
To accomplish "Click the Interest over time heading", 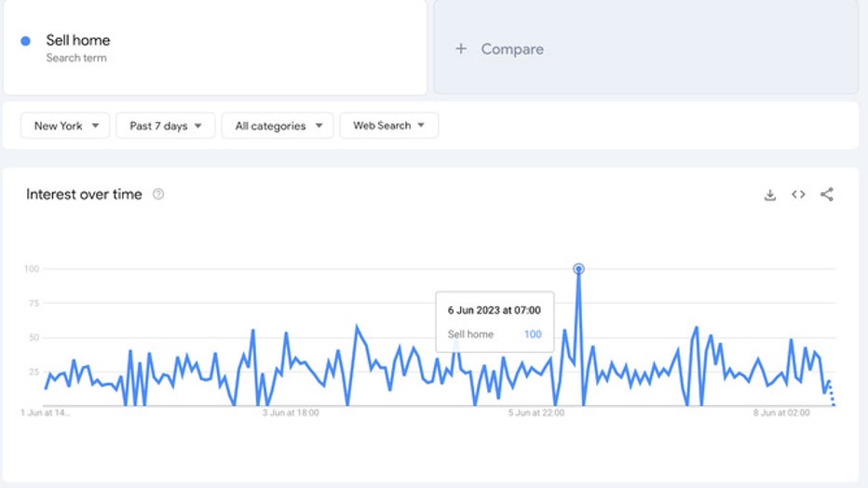I will click(84, 195).
